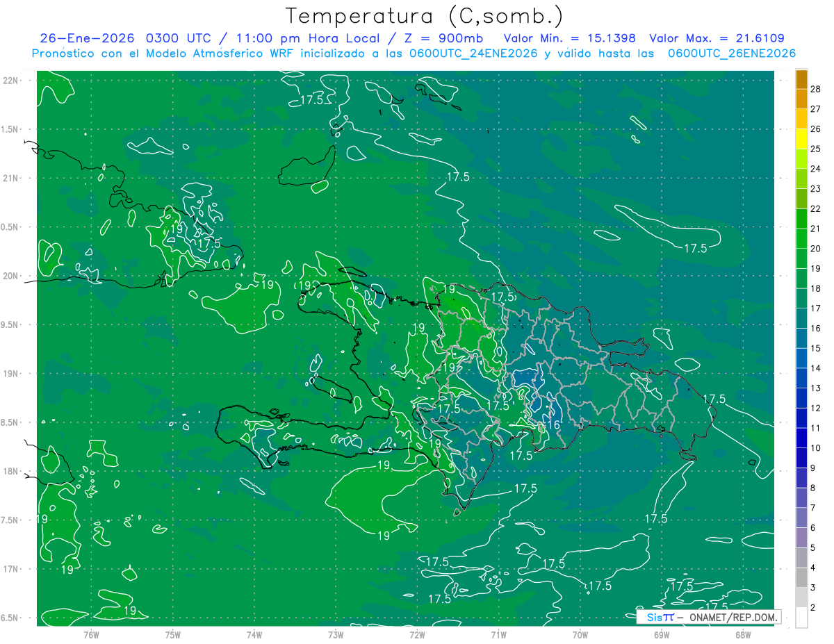Click the '25' colorbar scale label
Image resolution: width=834 pixels, height=644 pixels.
(x=816, y=149)
